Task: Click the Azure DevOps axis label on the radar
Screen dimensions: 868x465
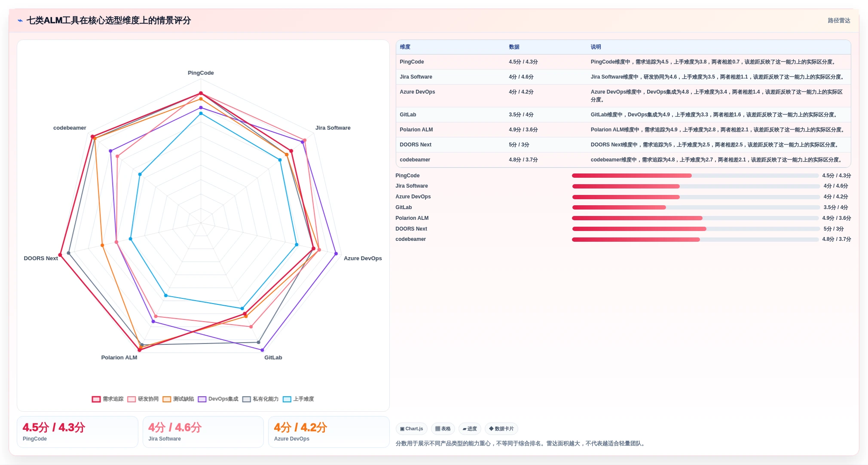Action: (363, 258)
